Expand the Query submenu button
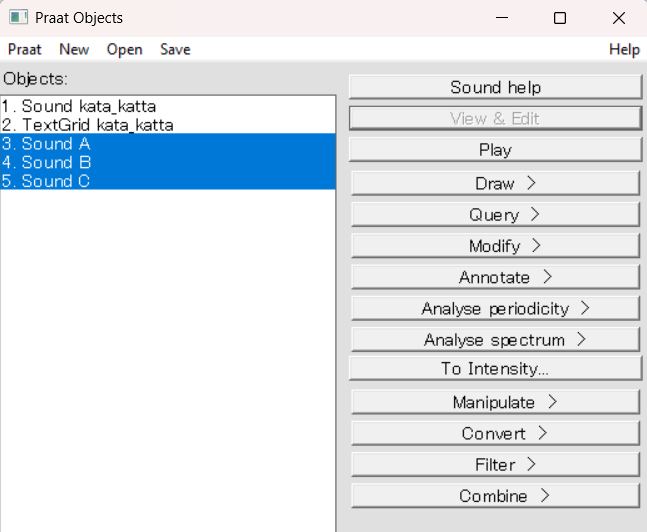647x532 pixels. point(496,215)
